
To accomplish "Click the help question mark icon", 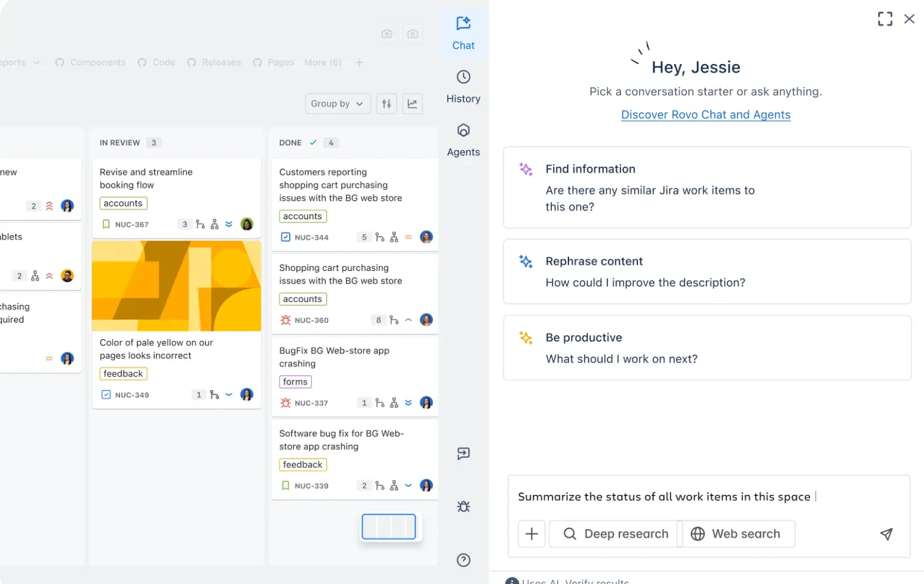I will (463, 560).
